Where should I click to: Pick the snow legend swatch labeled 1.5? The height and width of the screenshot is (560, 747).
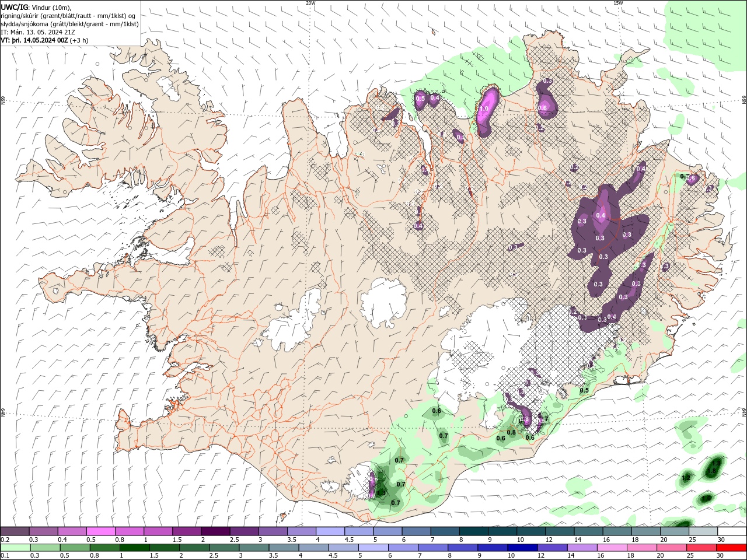coord(186,531)
